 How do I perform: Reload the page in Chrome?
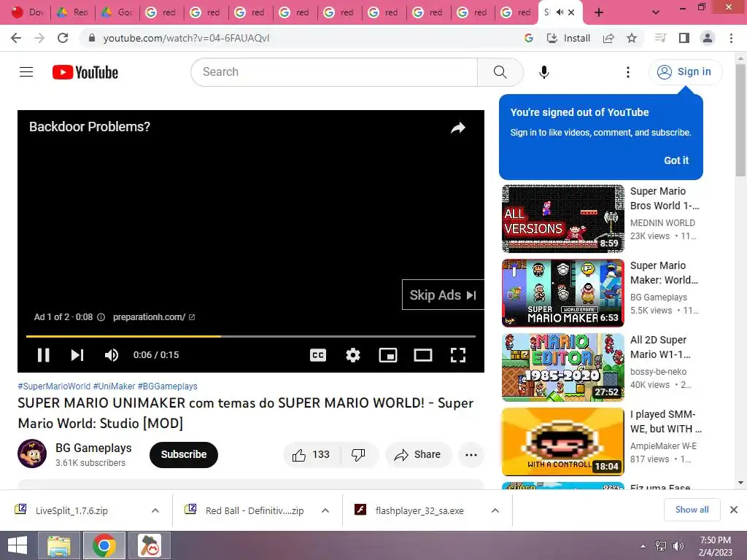click(x=63, y=38)
